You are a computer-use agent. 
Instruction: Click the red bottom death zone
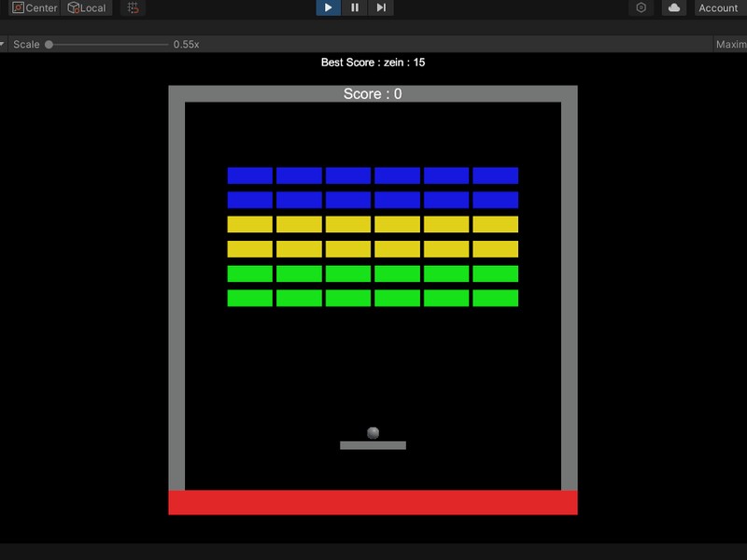coord(373,502)
